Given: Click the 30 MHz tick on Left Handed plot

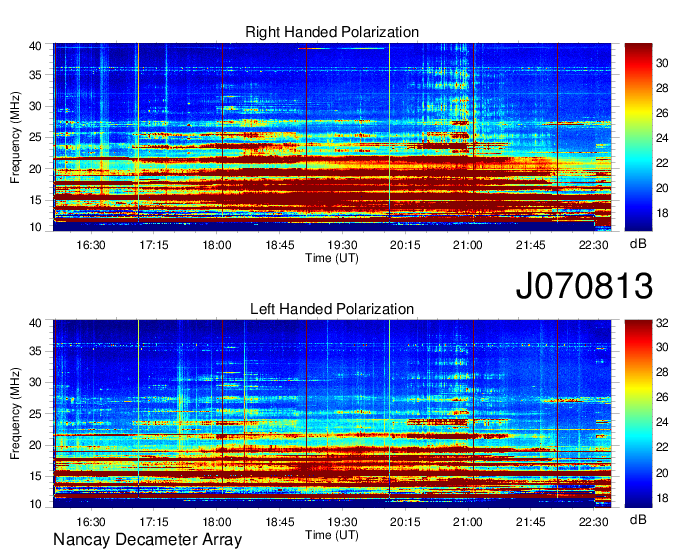Looking at the screenshot, I should [x=35, y=383].
